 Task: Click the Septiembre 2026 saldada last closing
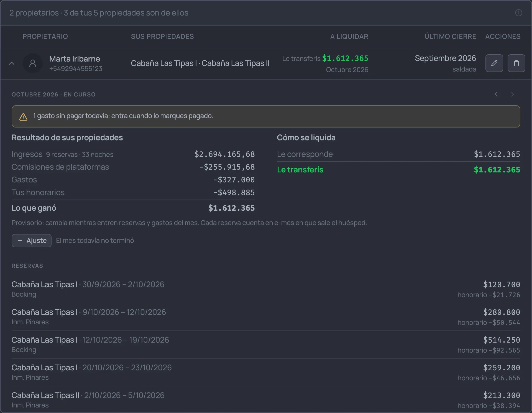point(445,63)
